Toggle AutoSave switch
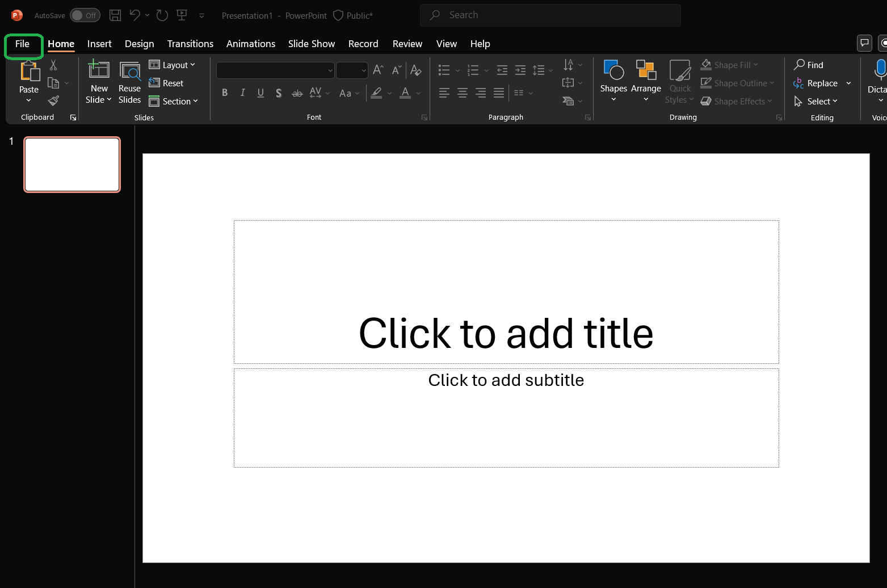Viewport: 887px width, 588px height. tap(85, 15)
